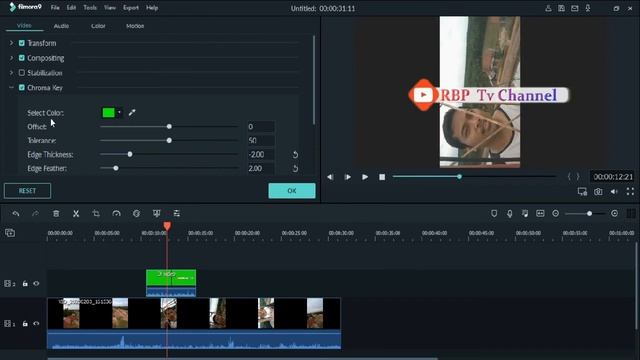Disable the Chroma Key checkbox
640x360 pixels.
coord(22,87)
